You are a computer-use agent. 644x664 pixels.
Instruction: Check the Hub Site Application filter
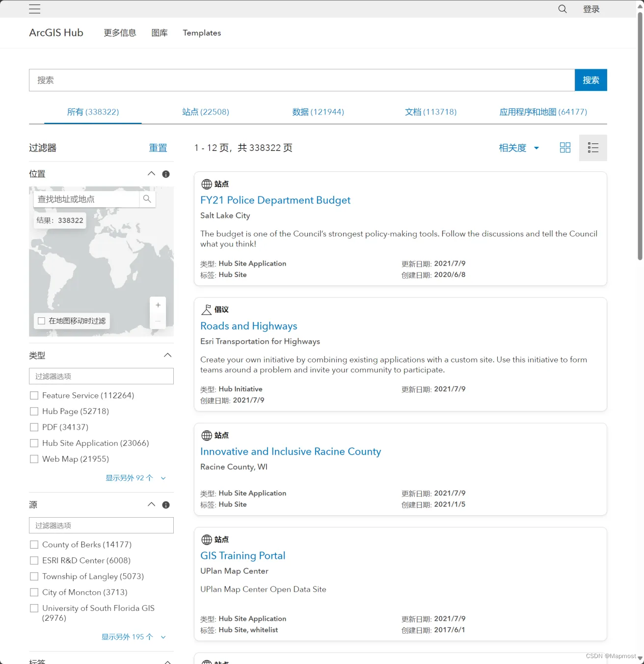(x=34, y=443)
